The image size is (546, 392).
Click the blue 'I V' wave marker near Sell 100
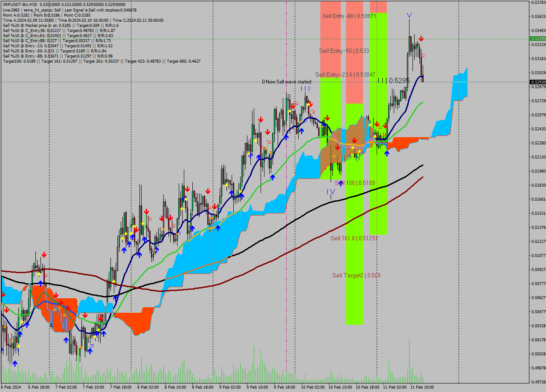point(331,192)
